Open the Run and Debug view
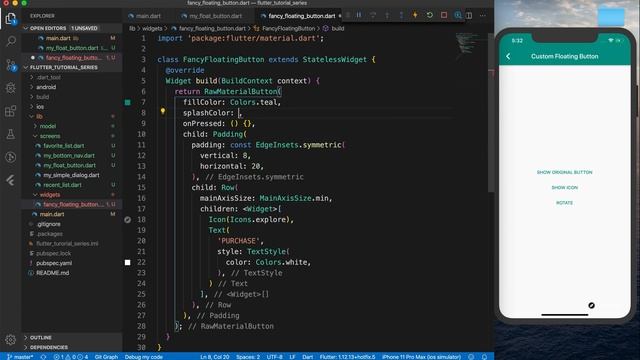Image resolution: width=640 pixels, height=360 pixels. pyautogui.click(x=11, y=88)
